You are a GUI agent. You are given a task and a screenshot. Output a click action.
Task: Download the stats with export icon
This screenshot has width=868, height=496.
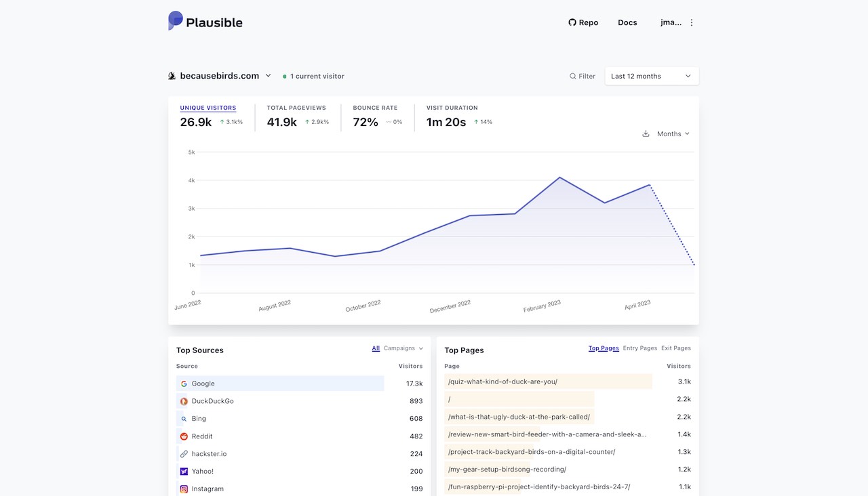pyautogui.click(x=646, y=133)
